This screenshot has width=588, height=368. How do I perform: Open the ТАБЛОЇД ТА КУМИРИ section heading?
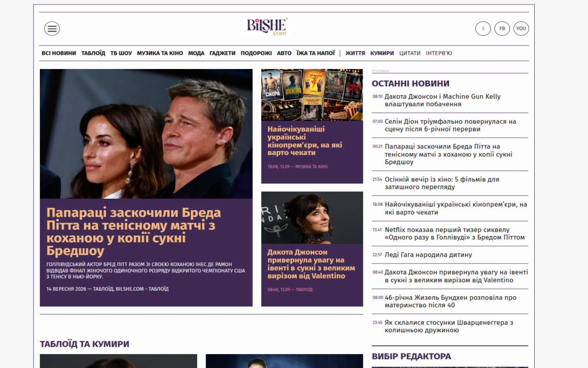point(85,344)
